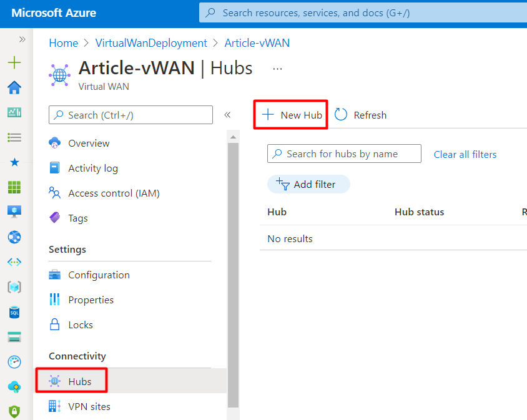
Task: Click the New Hub button
Action: click(291, 115)
